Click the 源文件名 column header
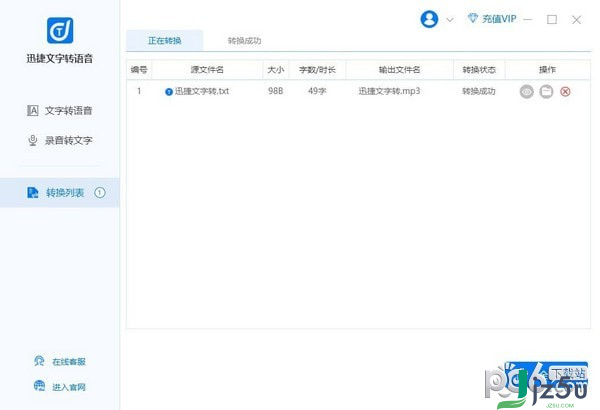600x410 pixels. point(207,70)
